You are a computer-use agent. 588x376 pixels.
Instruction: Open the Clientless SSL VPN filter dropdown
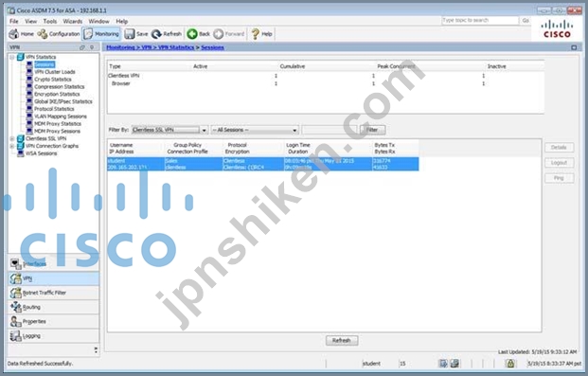pyautogui.click(x=169, y=130)
